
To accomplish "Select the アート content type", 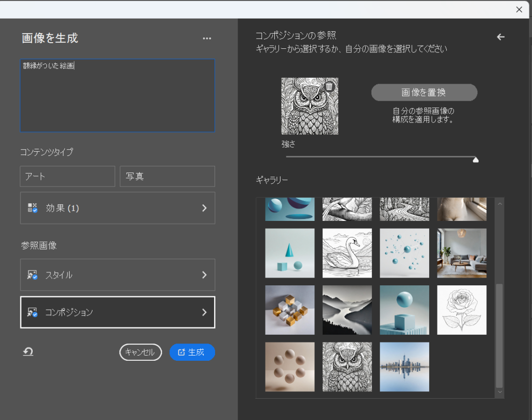I will [68, 176].
